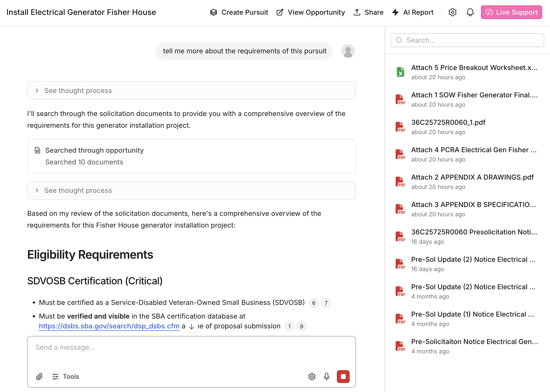The image size is (550, 392).
Task: Open the Tools options menu
Action: pos(66,376)
